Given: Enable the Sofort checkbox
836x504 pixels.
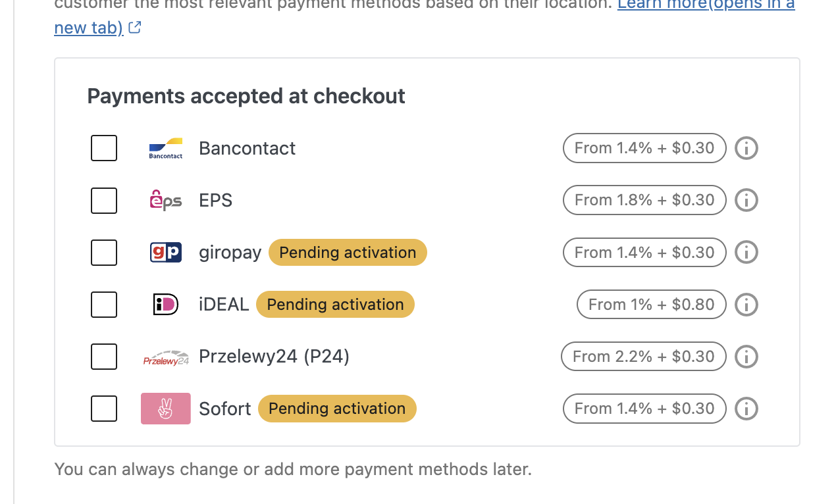Looking at the screenshot, I should click(103, 408).
